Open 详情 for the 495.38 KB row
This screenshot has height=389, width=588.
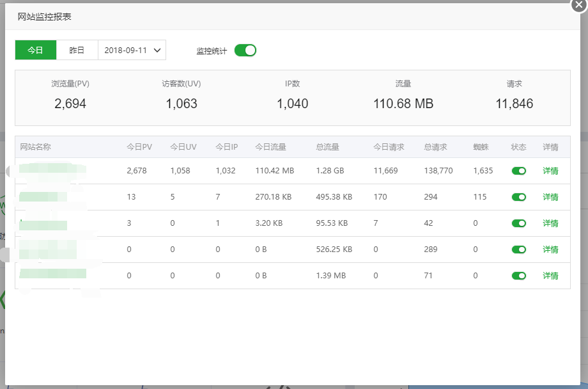point(550,197)
